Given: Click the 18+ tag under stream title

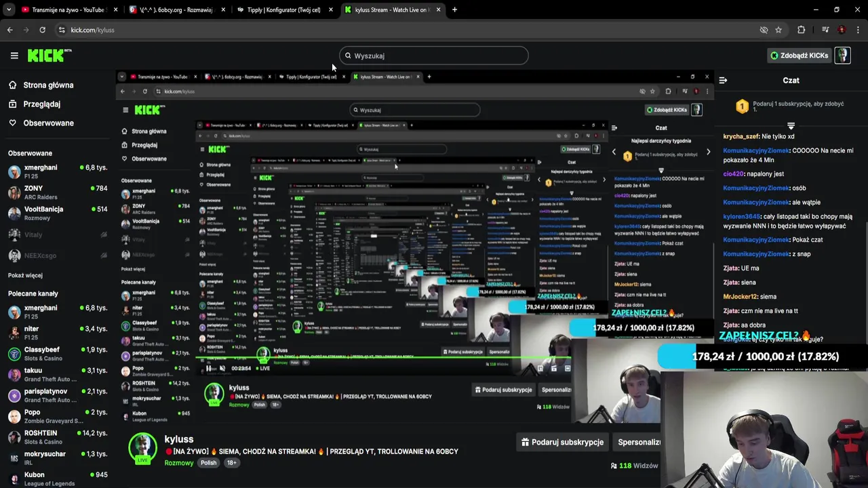Looking at the screenshot, I should [x=231, y=463].
